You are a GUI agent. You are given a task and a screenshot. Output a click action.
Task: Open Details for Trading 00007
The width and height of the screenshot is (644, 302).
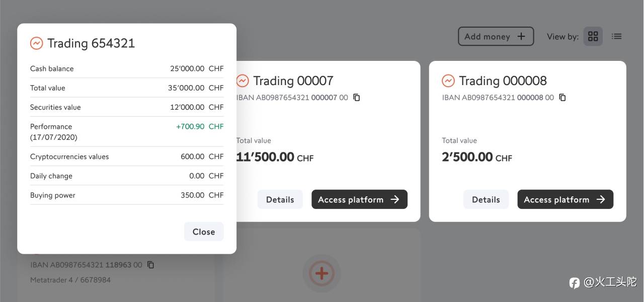point(280,199)
